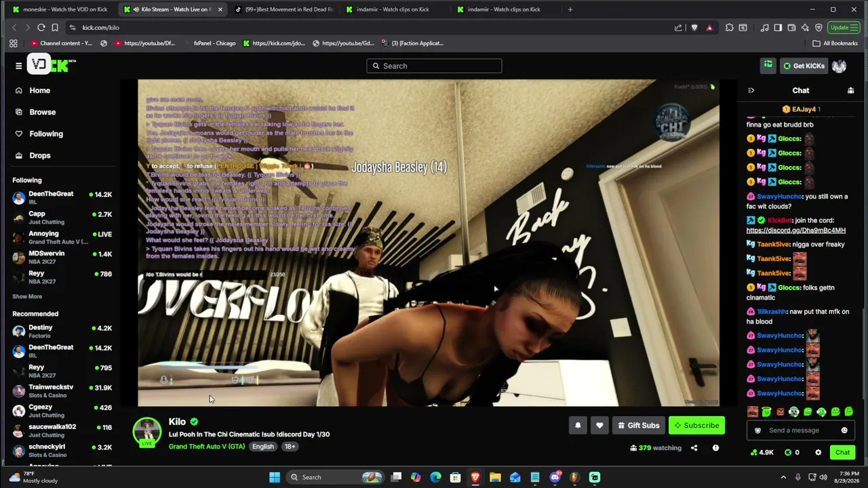Open the Brave Shields icon

click(694, 28)
